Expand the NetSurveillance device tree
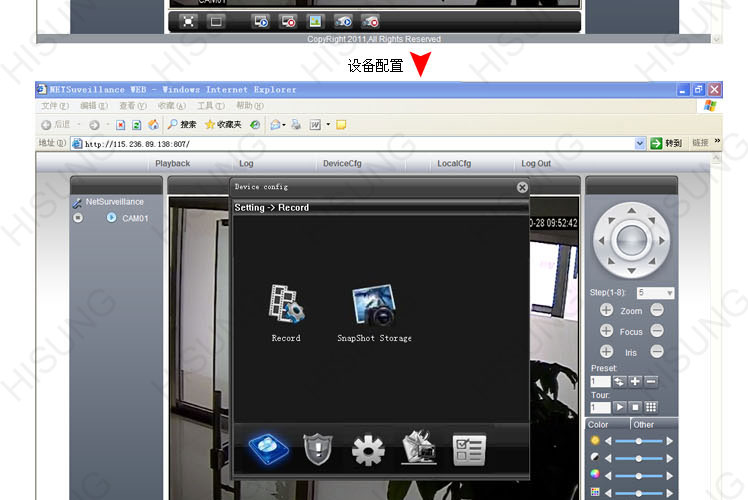The image size is (748, 500). pos(77,202)
